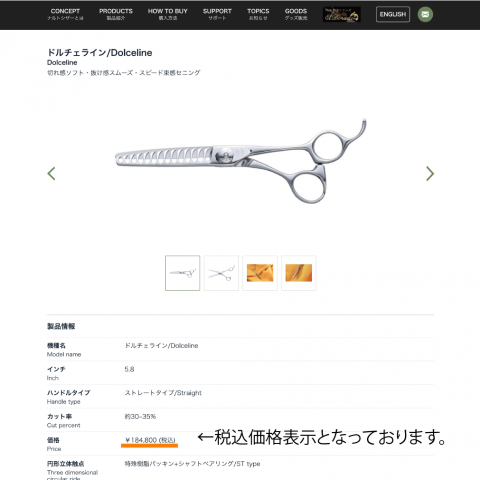Open the gold logo banner in header

click(341, 14)
